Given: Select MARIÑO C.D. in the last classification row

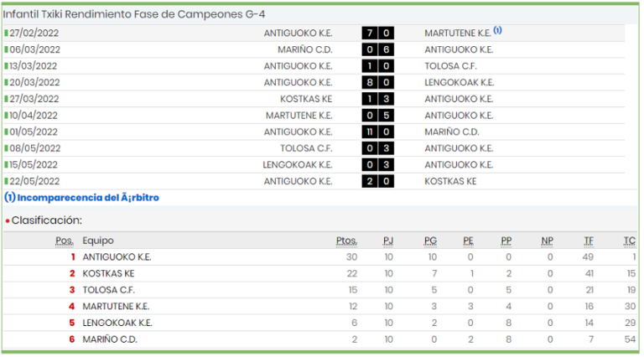Looking at the screenshot, I should coord(110,339).
